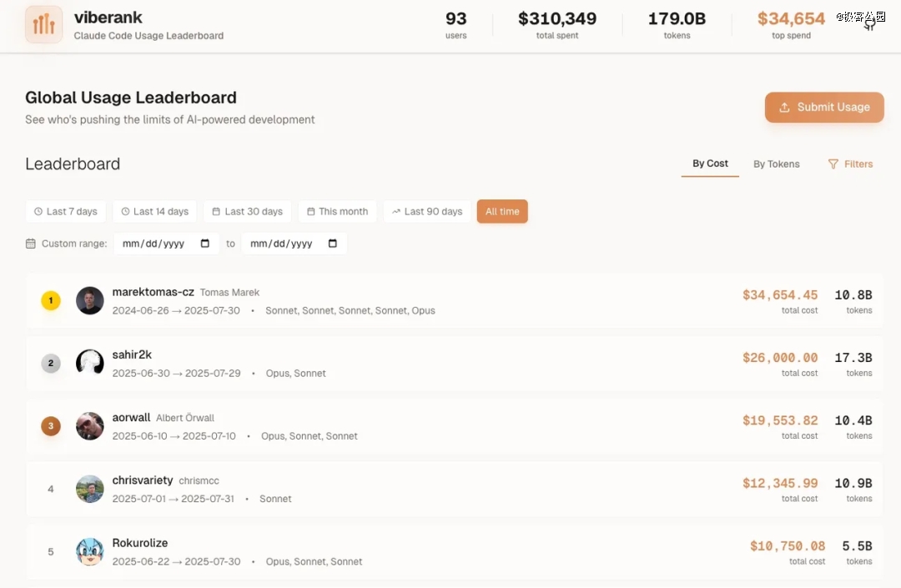Viewport: 901px width, 588px height.
Task: Choose the This month range
Action: click(x=337, y=212)
